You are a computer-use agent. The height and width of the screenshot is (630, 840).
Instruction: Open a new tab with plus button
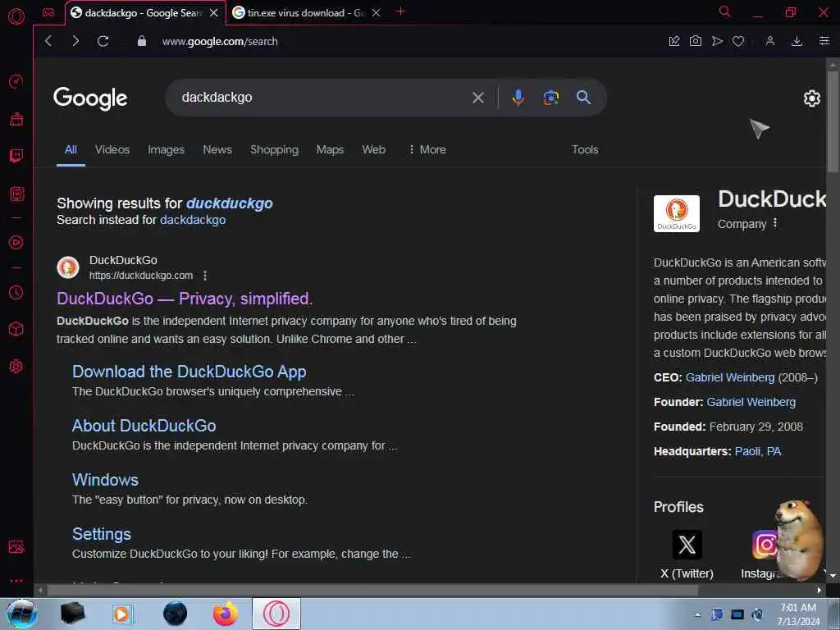click(400, 11)
